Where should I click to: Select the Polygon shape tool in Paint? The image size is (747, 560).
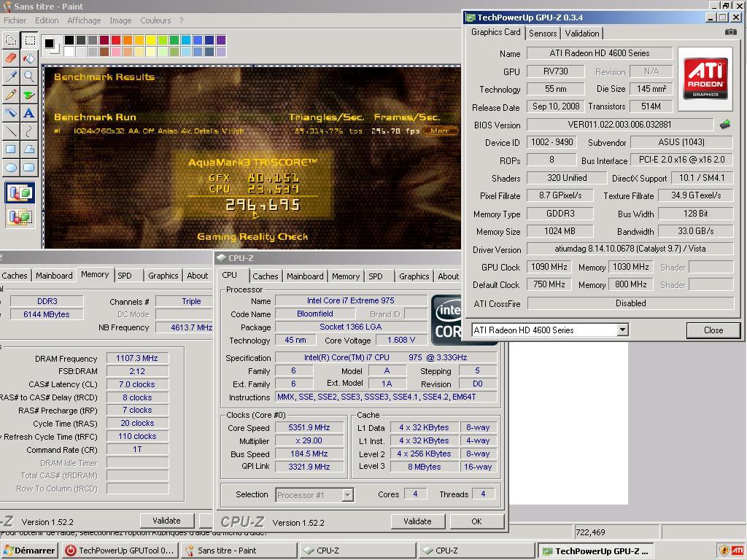[29, 149]
